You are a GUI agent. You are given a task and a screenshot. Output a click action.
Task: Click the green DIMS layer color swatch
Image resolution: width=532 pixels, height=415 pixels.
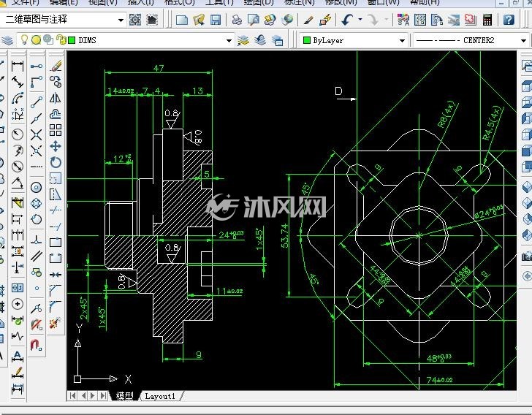pos(72,40)
